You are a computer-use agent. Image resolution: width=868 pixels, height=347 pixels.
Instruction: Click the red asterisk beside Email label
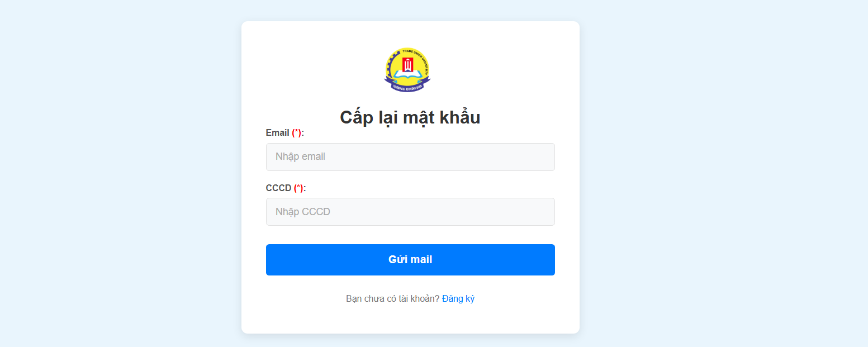297,133
